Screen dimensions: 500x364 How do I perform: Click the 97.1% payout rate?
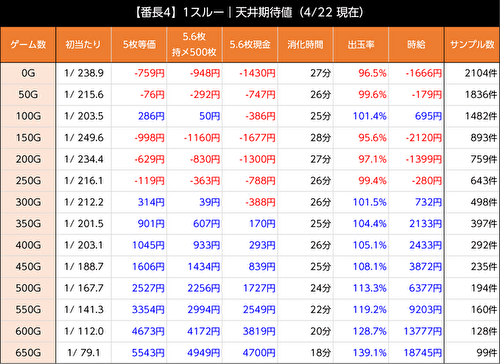click(373, 159)
